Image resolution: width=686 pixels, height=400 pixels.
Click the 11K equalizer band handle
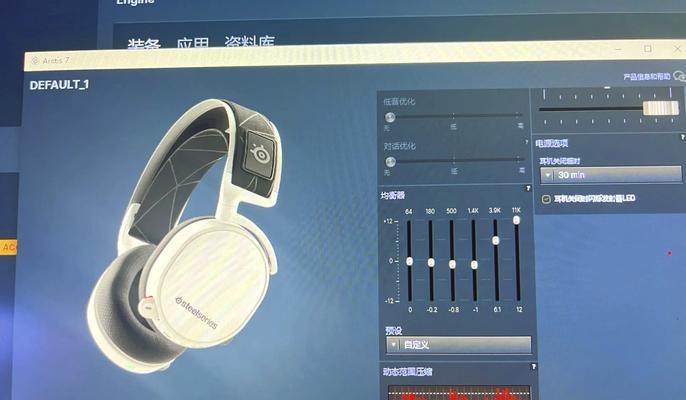point(517,220)
